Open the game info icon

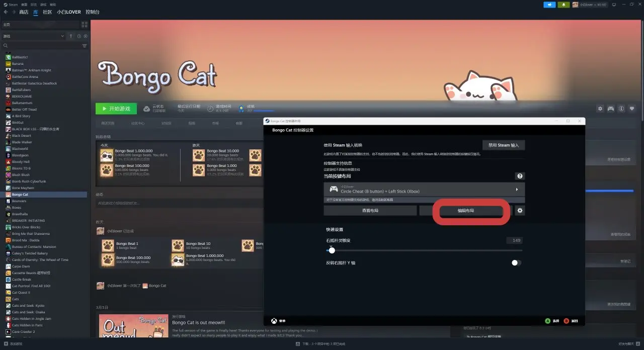coord(621,109)
